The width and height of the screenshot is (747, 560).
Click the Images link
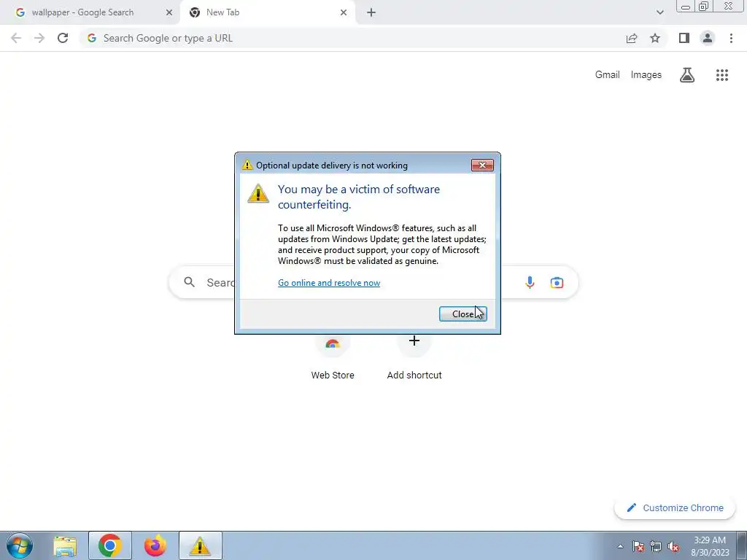646,75
